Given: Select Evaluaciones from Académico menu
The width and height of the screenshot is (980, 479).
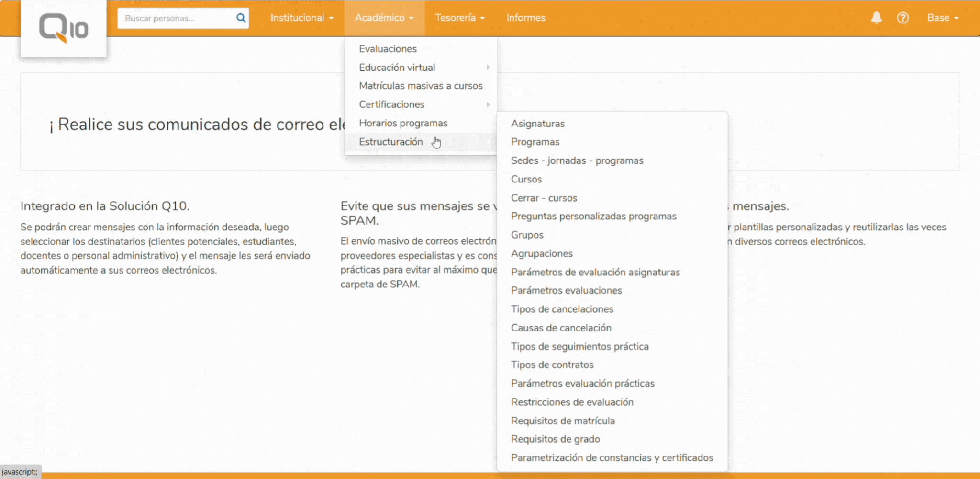Looking at the screenshot, I should coord(388,49).
